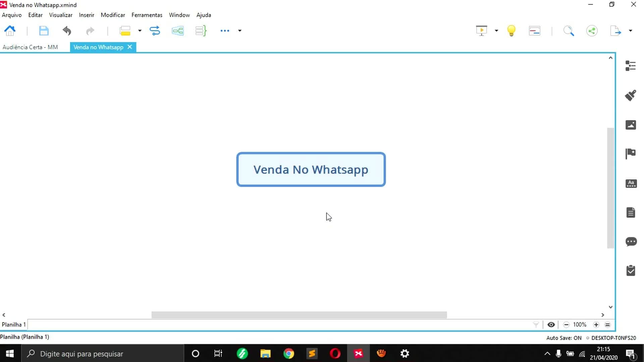644x362 pixels.
Task: Insert a summary bracket
Action: pos(201,31)
